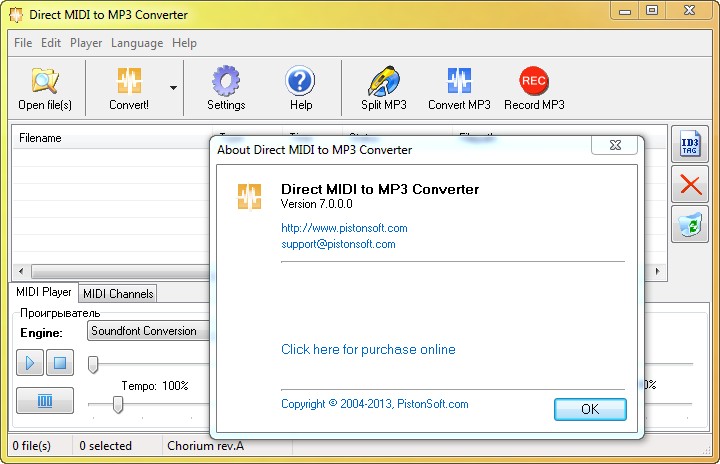Click the app icon in the title bar
720x464 pixels.
pos(16,15)
